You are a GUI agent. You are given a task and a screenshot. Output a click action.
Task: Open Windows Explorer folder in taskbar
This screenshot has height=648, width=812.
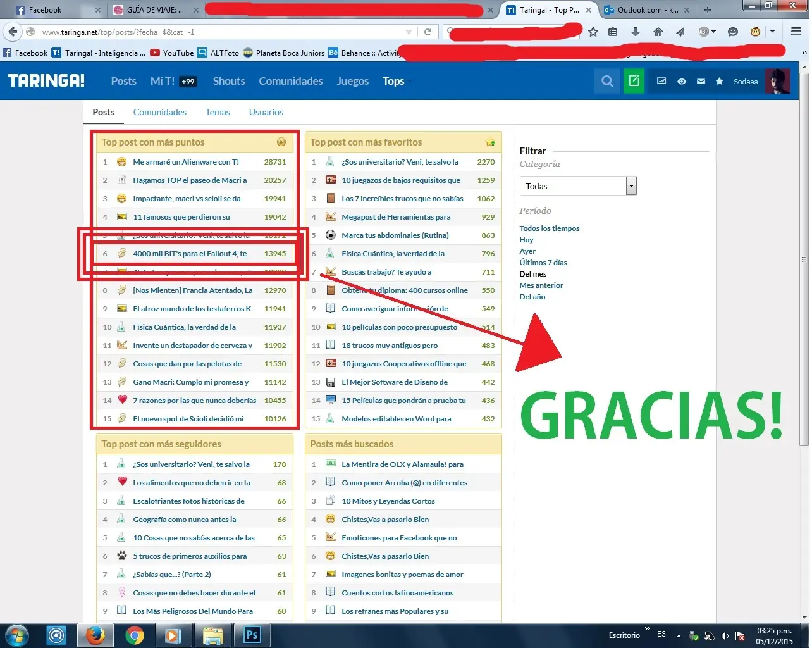[x=213, y=635]
